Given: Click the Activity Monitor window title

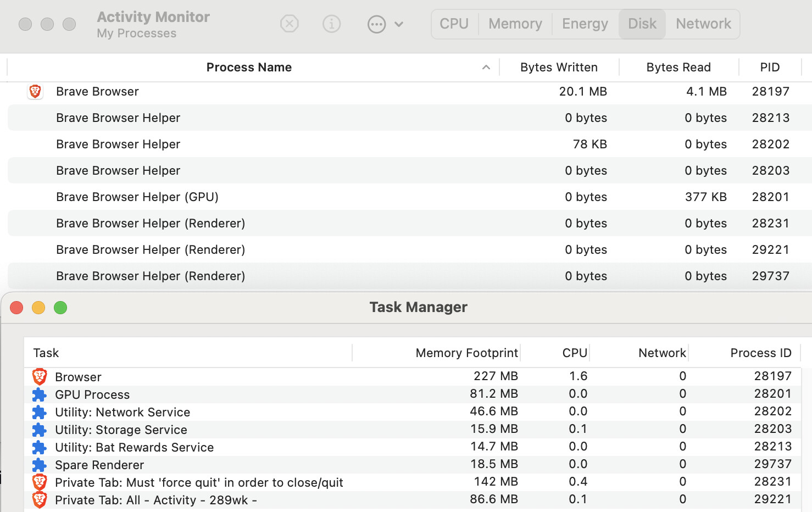Looking at the screenshot, I should [153, 17].
